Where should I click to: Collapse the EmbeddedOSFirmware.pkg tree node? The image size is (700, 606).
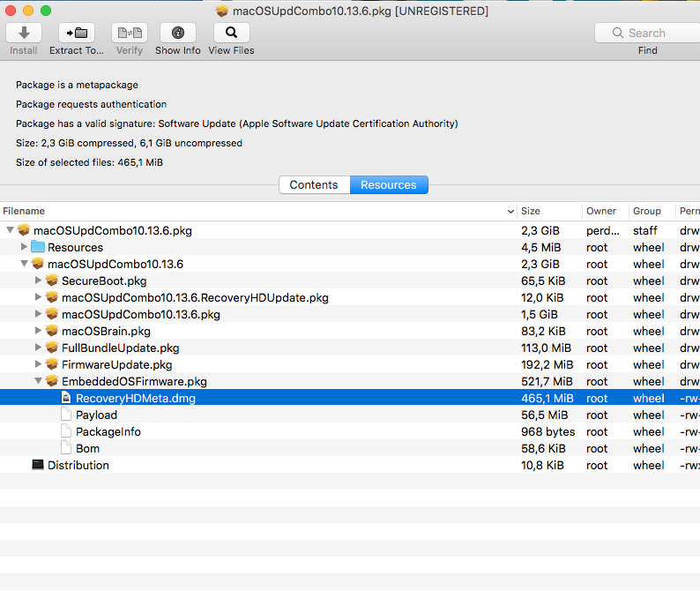[x=39, y=381]
